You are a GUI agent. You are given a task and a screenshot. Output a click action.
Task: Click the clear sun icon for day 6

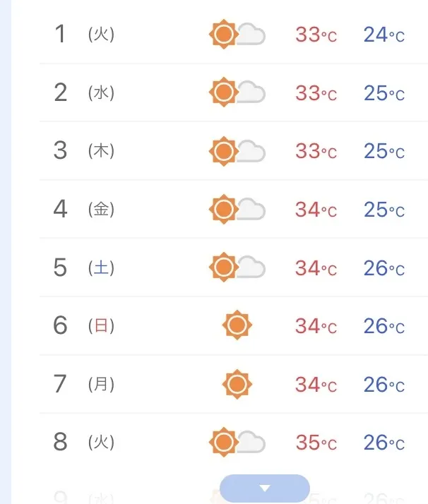(x=237, y=325)
